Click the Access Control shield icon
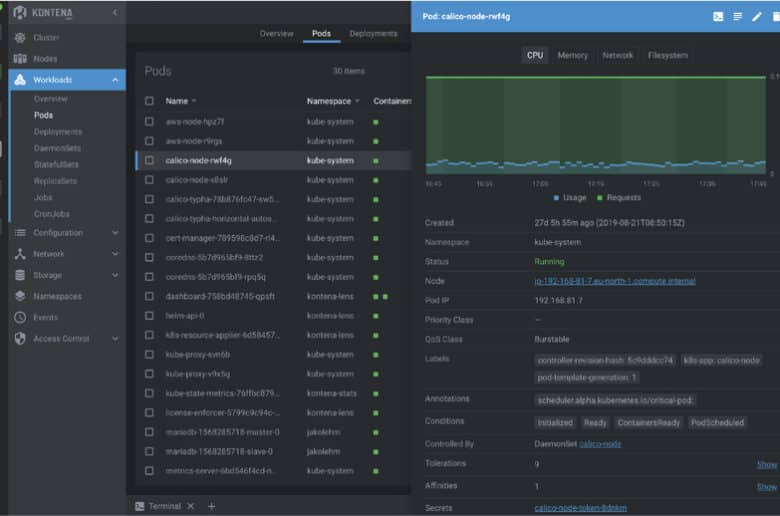780x516 pixels. click(x=20, y=338)
